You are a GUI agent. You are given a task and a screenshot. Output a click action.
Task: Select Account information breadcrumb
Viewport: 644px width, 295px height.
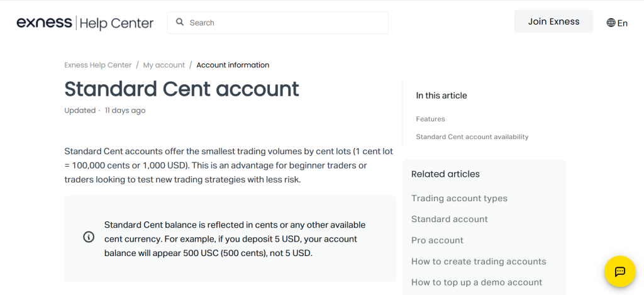(233, 65)
